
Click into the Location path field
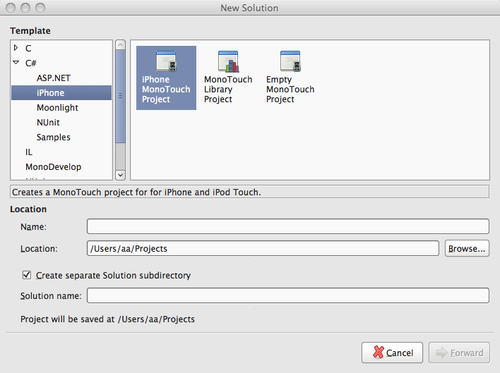[263, 248]
